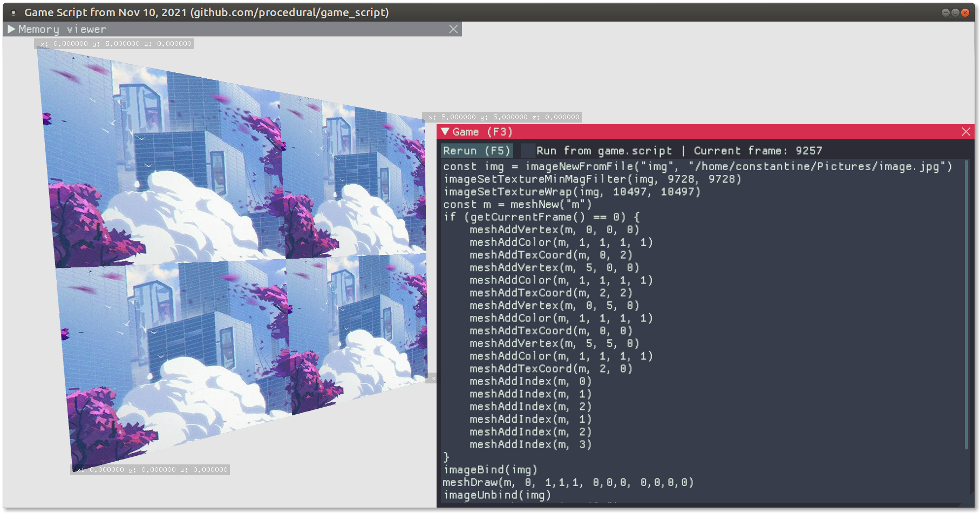This screenshot has width=980, height=513.
Task: Close the Game (F3) panel
Action: tap(966, 132)
